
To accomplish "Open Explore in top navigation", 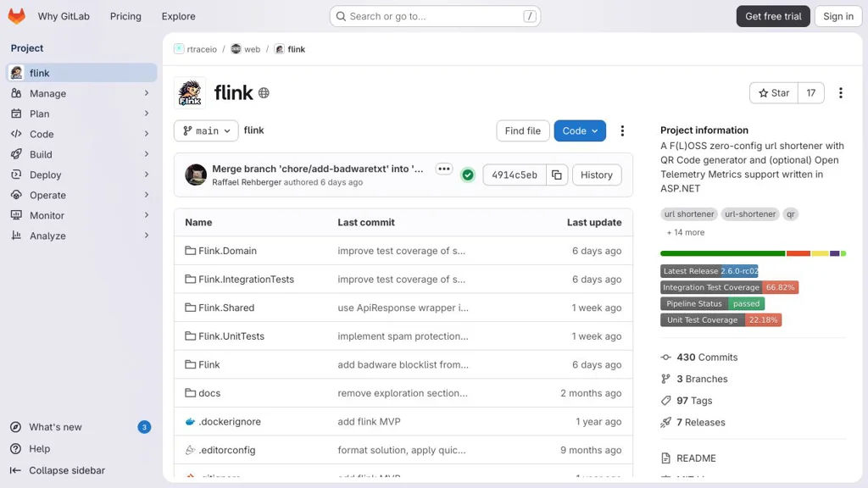I will pyautogui.click(x=178, y=16).
